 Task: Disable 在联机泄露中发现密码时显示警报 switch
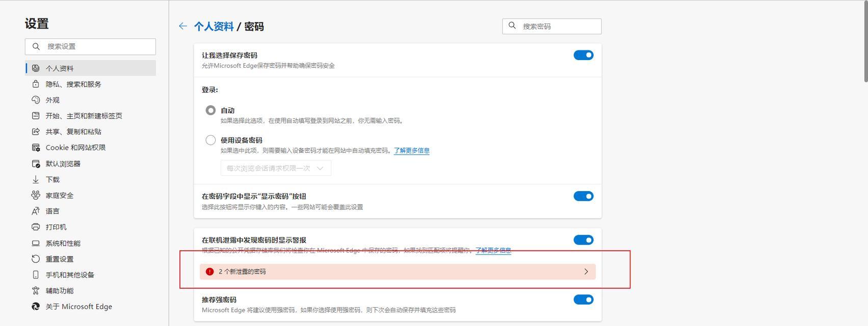pos(584,240)
